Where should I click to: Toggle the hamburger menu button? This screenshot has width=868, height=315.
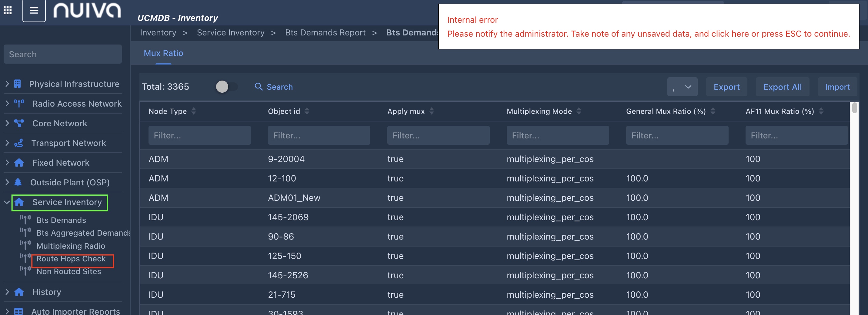(34, 10)
